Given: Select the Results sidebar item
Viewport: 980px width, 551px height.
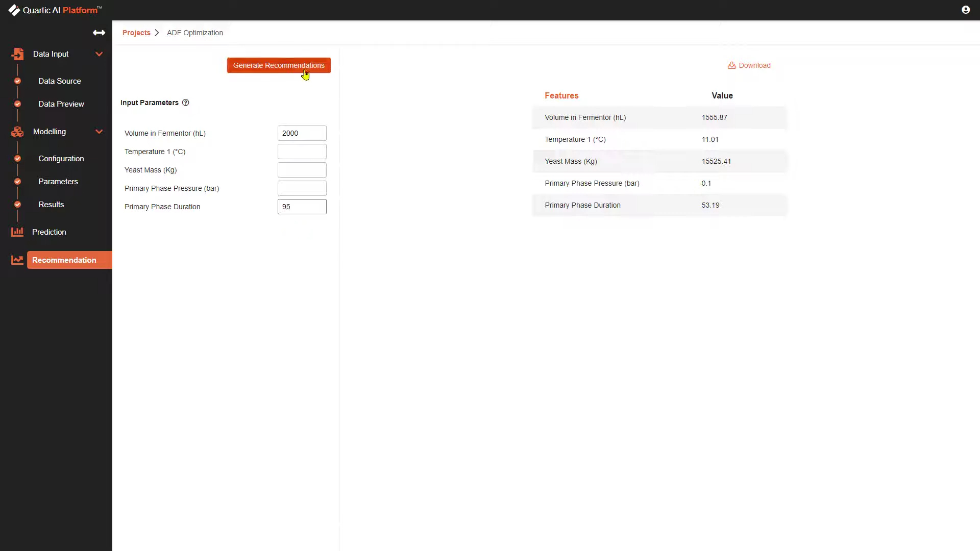Looking at the screenshot, I should pos(51,205).
